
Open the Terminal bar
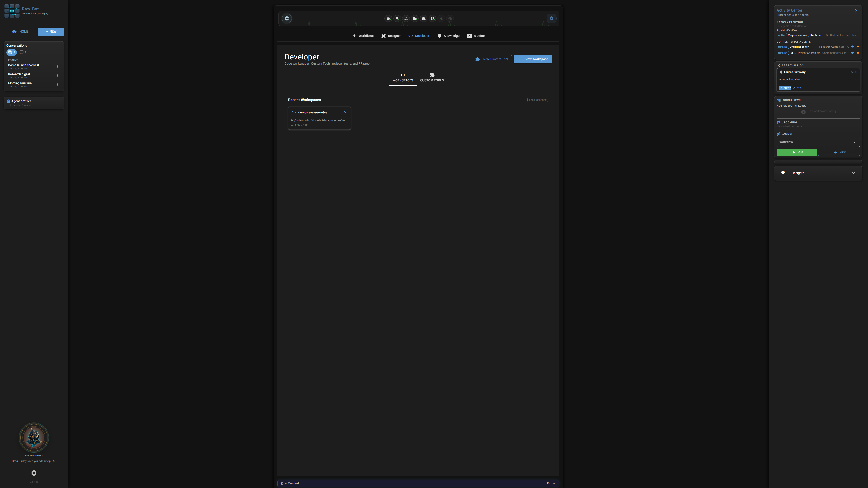[418, 483]
